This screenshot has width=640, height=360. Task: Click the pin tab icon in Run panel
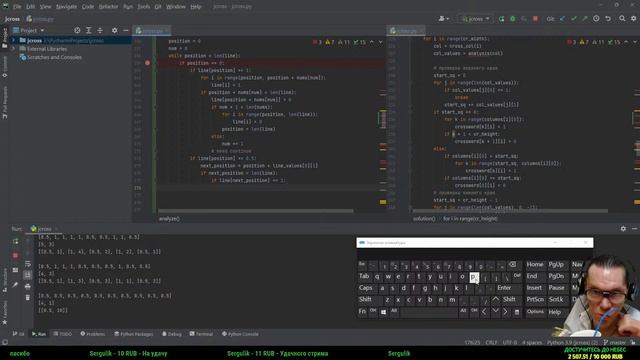16,285
